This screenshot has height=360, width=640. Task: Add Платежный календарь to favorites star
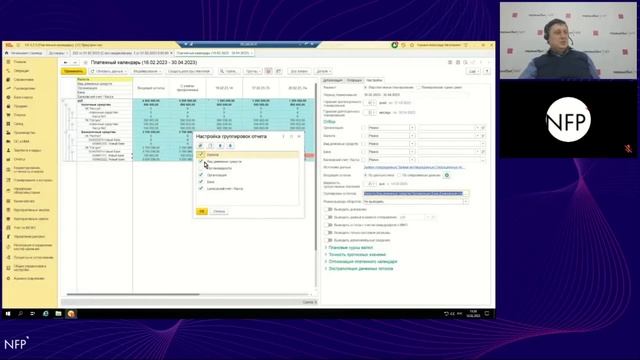pos(85,62)
